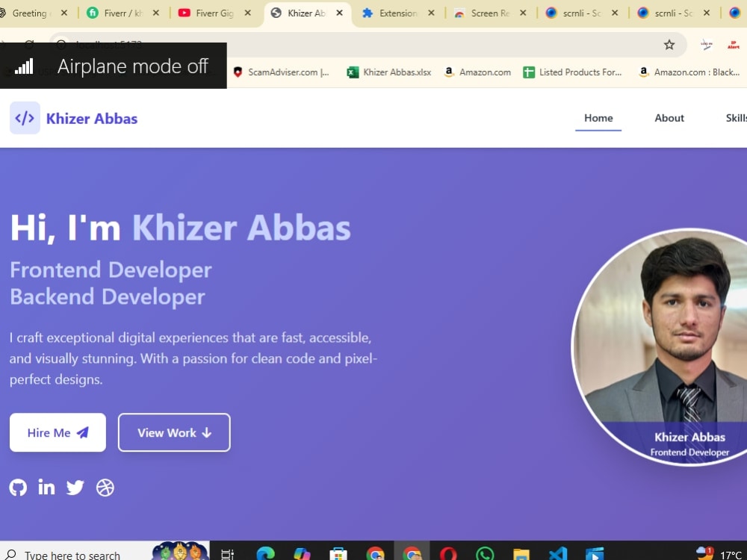This screenshot has height=560, width=747.
Task: Go to the Skills nav section
Action: coord(736,118)
